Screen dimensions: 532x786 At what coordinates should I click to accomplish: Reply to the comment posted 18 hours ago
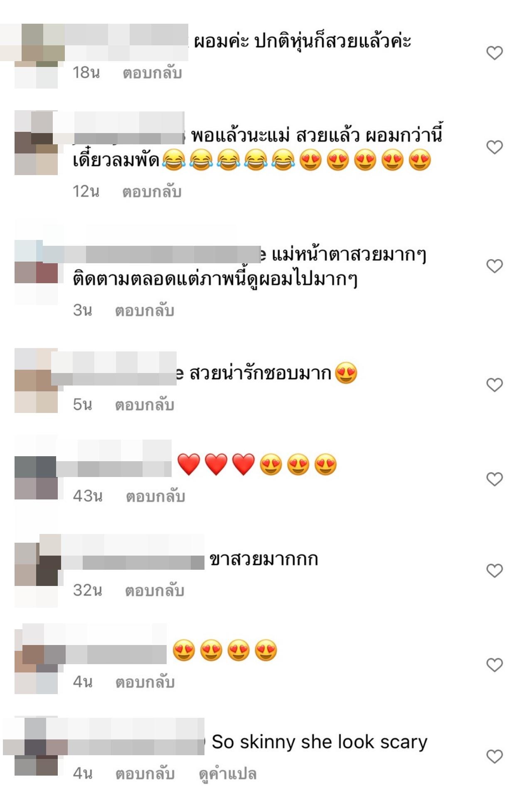[x=152, y=73]
